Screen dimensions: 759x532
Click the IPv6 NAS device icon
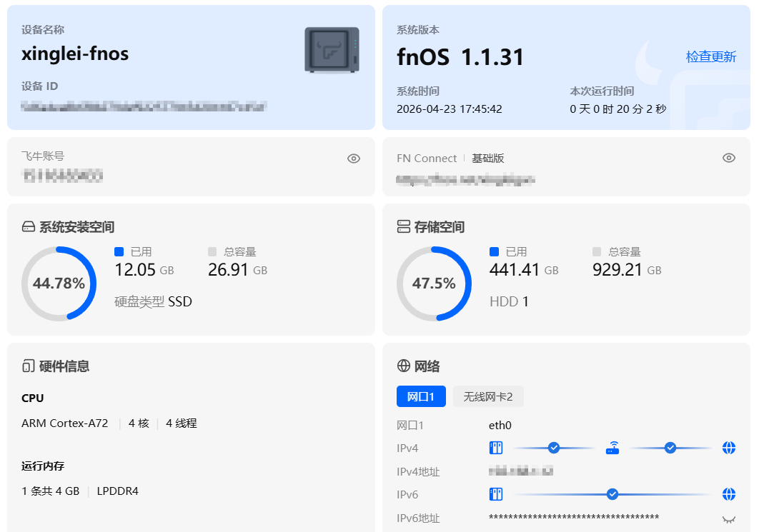coord(496,494)
